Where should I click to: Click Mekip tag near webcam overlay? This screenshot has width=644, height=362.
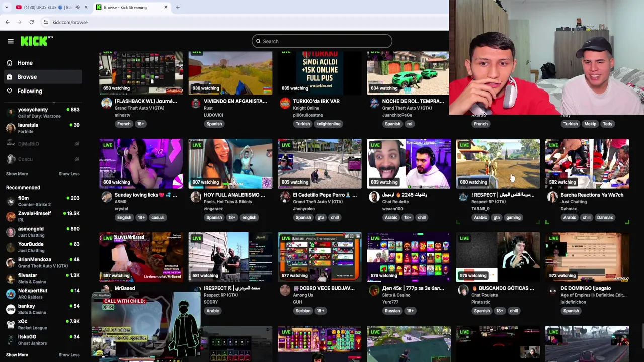(x=590, y=124)
